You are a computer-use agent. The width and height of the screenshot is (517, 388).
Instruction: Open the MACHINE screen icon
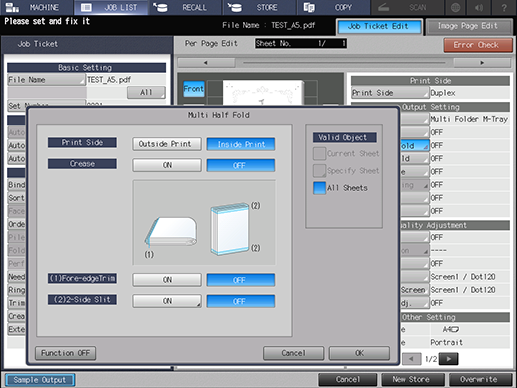[12, 7]
